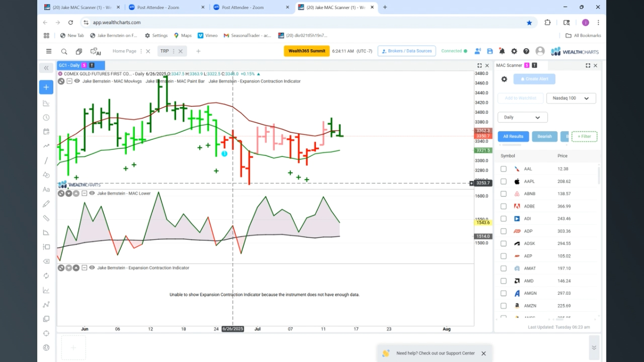The image size is (644, 362).
Task: Switch to the Home Page workspace tab
Action: tap(124, 51)
